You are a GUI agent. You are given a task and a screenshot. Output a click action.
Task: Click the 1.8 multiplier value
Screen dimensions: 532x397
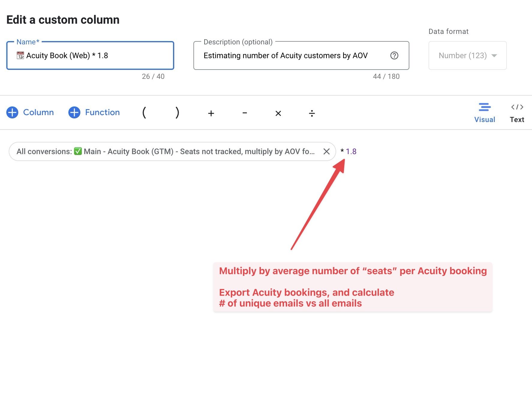pyautogui.click(x=351, y=151)
